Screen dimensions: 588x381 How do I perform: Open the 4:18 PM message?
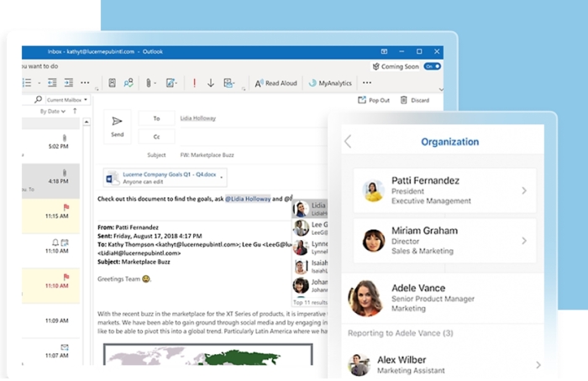(x=50, y=180)
